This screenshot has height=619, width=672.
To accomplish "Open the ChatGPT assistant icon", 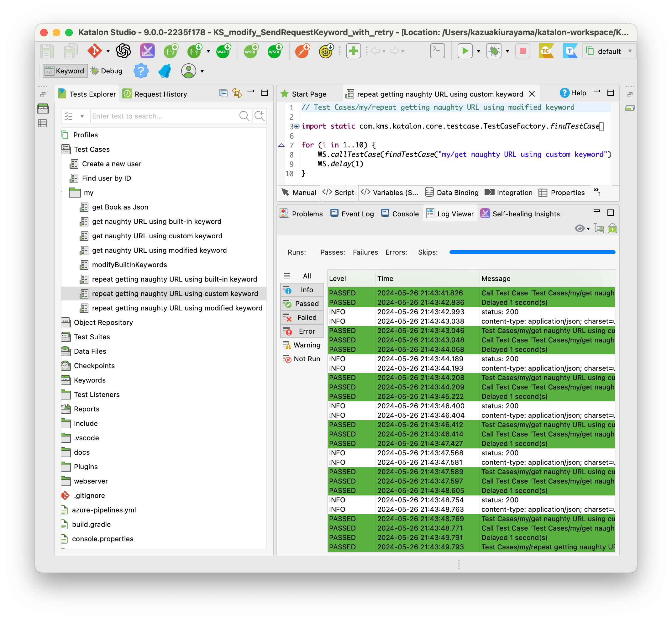I will tap(123, 51).
